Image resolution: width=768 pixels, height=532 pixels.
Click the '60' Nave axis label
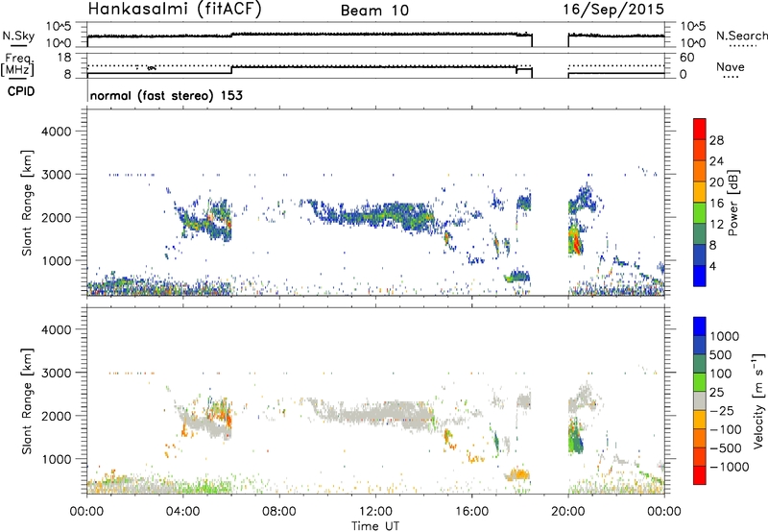click(687, 58)
